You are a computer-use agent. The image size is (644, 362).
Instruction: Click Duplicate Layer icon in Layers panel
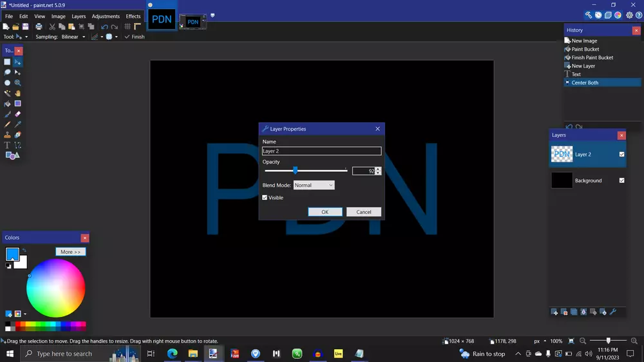tap(574, 312)
